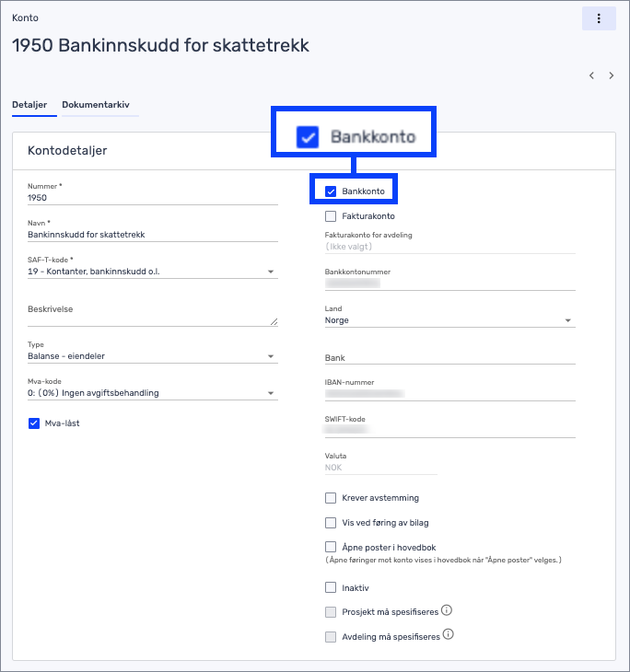
Task: Uncheck the Bankkonto checkbox
Action: click(x=331, y=191)
